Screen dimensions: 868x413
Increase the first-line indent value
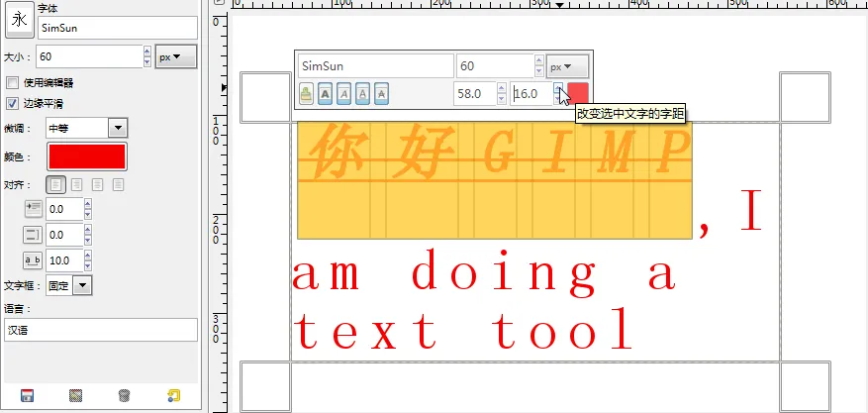pos(87,204)
